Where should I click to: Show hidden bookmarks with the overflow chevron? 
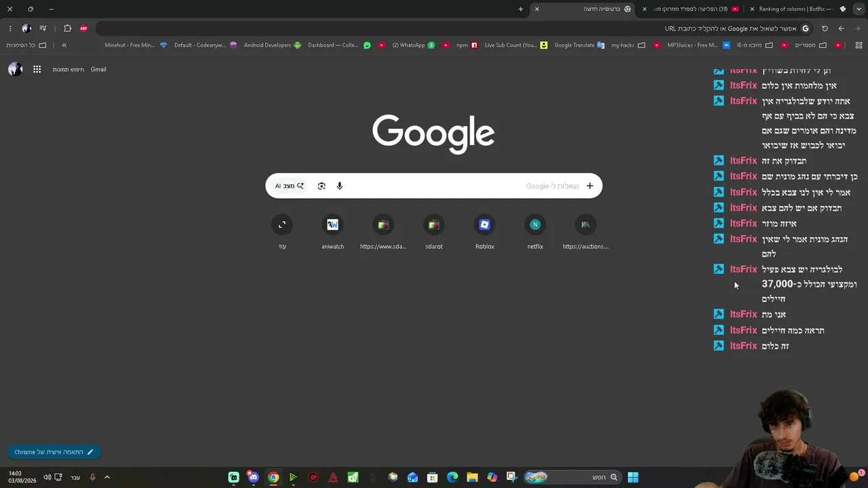click(64, 45)
